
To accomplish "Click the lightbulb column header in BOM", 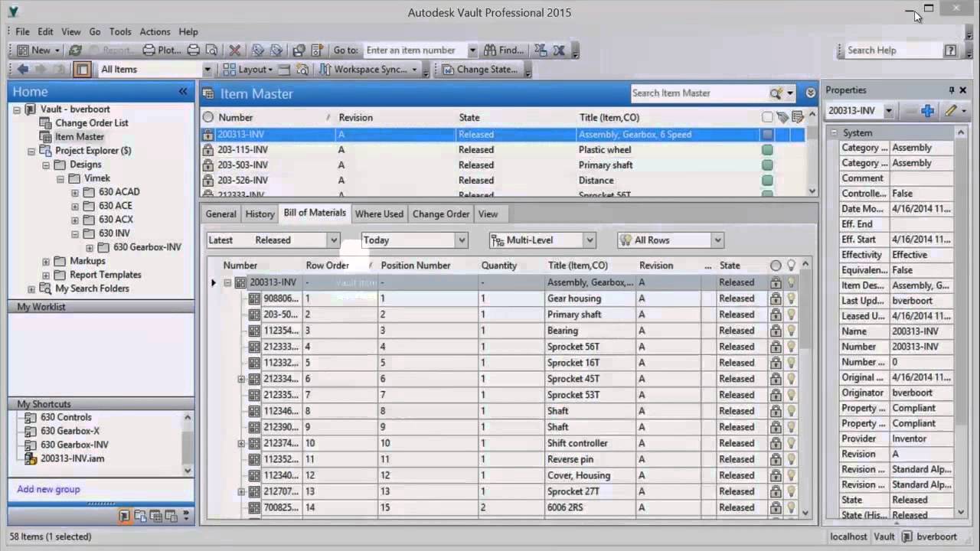I will pos(791,266).
